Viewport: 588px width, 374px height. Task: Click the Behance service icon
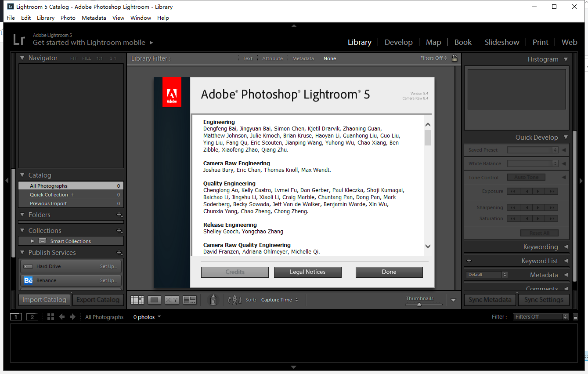(x=29, y=280)
